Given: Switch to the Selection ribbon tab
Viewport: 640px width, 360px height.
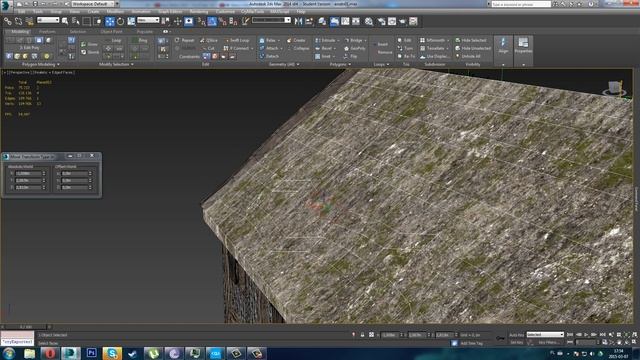Looking at the screenshot, I should pyautogui.click(x=78, y=31).
